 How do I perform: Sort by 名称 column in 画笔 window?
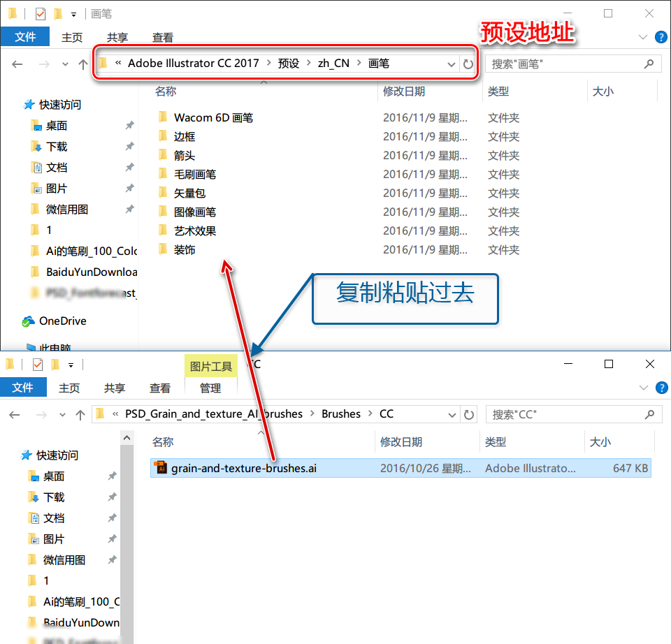point(166,91)
